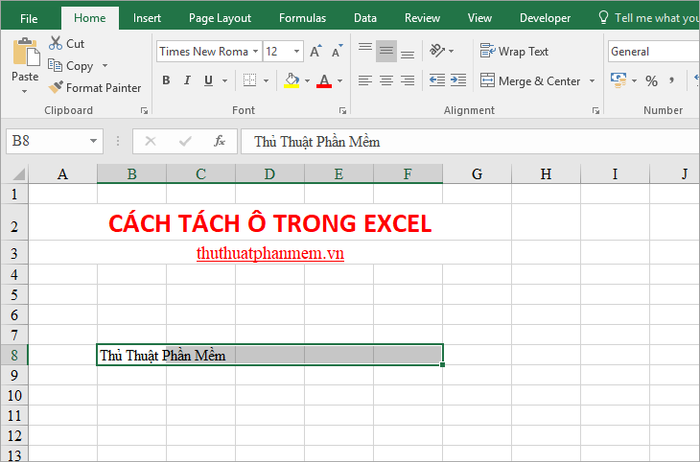Image resolution: width=700 pixels, height=462 pixels.
Task: Expand Merge & Center options arrow
Action: 592,81
